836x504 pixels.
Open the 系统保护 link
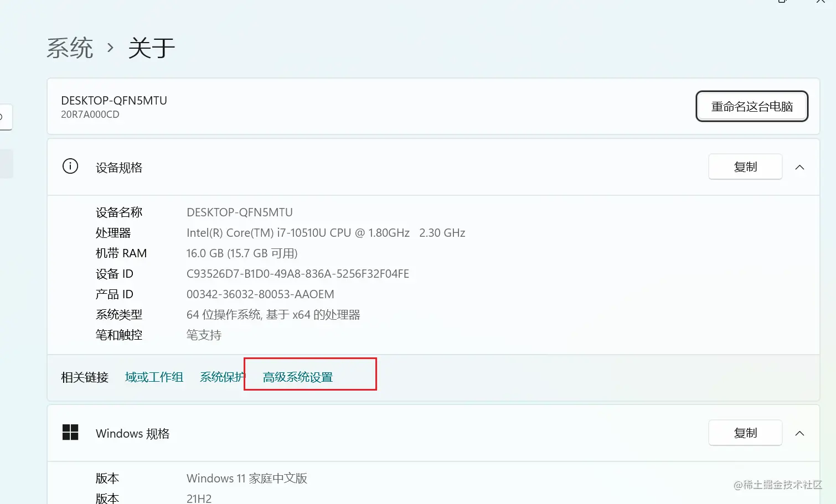point(222,377)
